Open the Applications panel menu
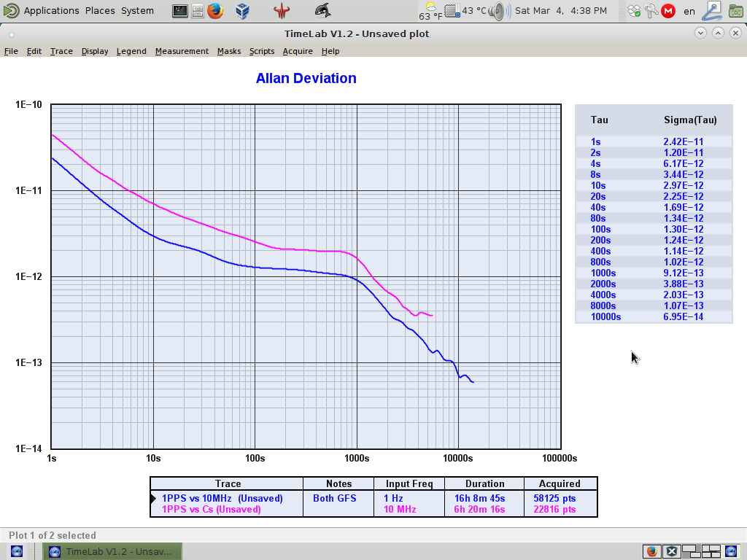Screen dimensions: 747x560 (52, 10)
